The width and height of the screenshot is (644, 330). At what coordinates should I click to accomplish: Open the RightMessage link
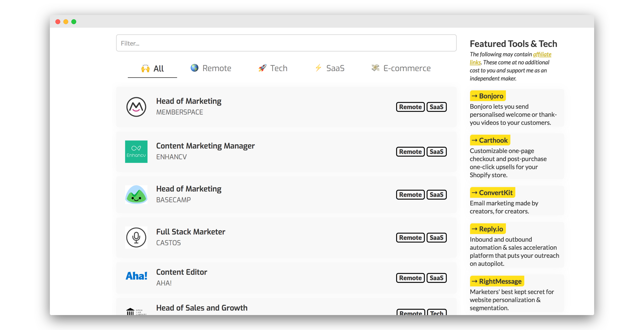(497, 281)
